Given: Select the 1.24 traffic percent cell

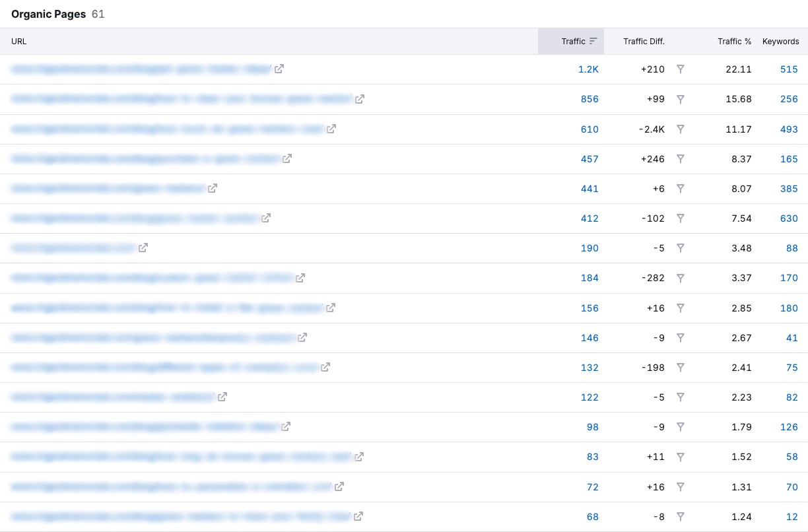Looking at the screenshot, I should coord(741,516).
